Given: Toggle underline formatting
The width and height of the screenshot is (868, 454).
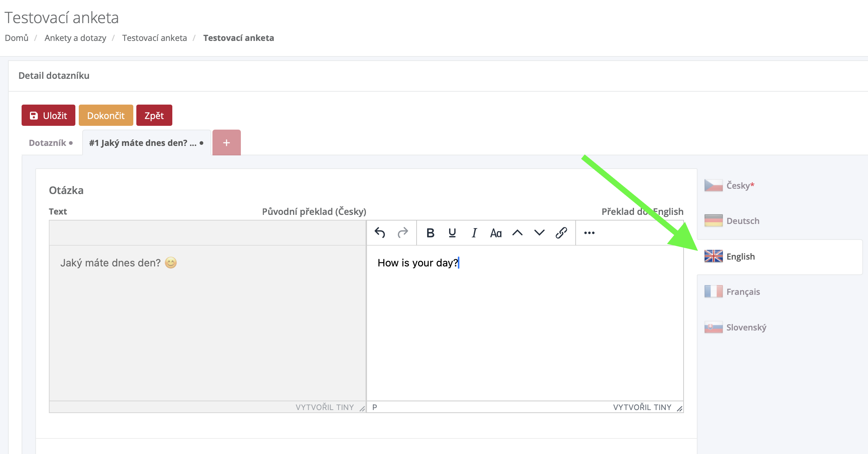Looking at the screenshot, I should click(x=452, y=233).
